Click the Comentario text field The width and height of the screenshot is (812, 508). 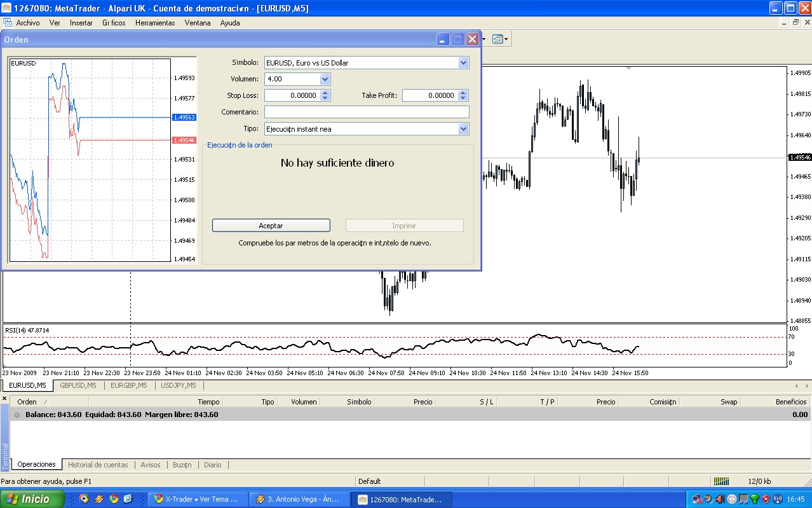(367, 113)
